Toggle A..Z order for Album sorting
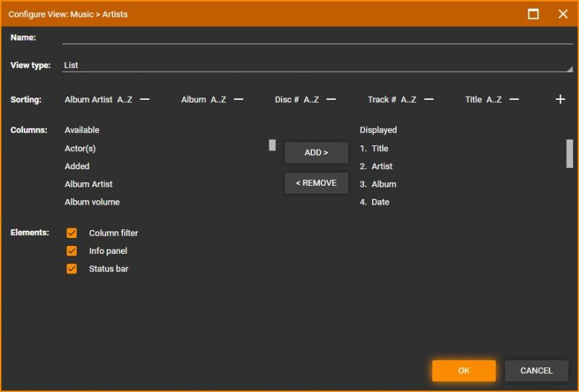The width and height of the screenshot is (579, 392). (219, 100)
